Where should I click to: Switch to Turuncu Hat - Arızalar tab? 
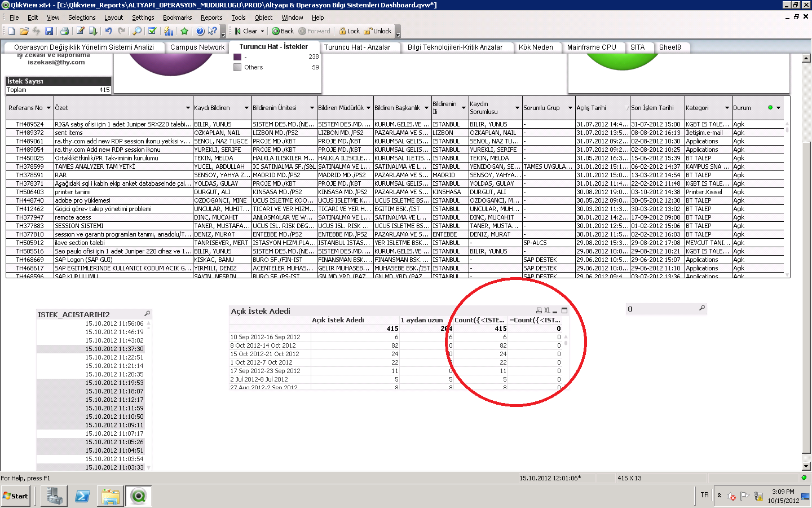click(x=357, y=47)
